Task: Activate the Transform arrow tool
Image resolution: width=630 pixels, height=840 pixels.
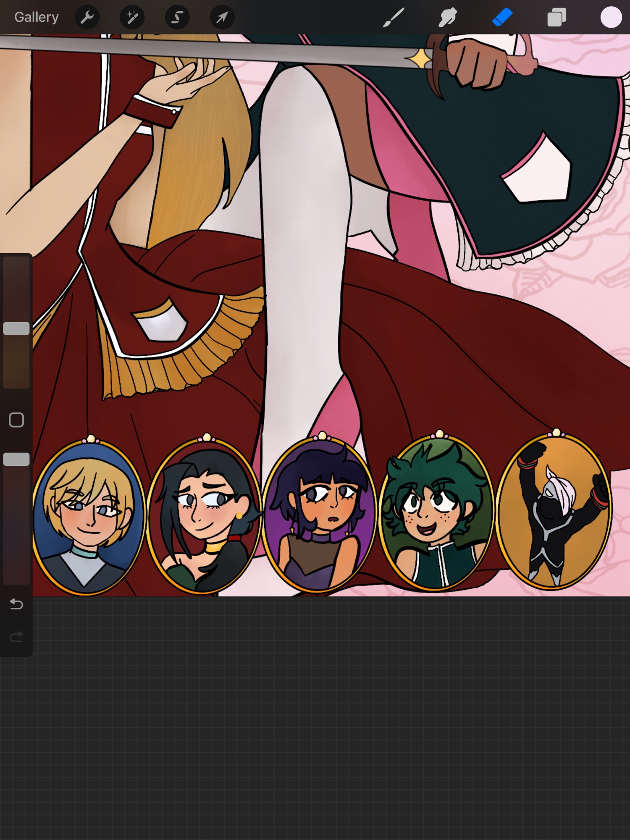Action: [222, 17]
